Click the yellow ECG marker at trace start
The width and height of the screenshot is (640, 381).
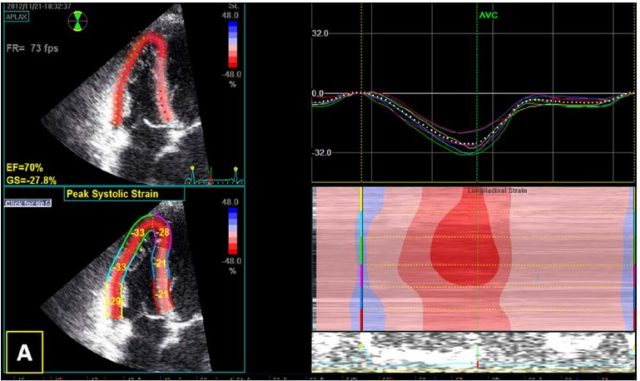(x=193, y=168)
